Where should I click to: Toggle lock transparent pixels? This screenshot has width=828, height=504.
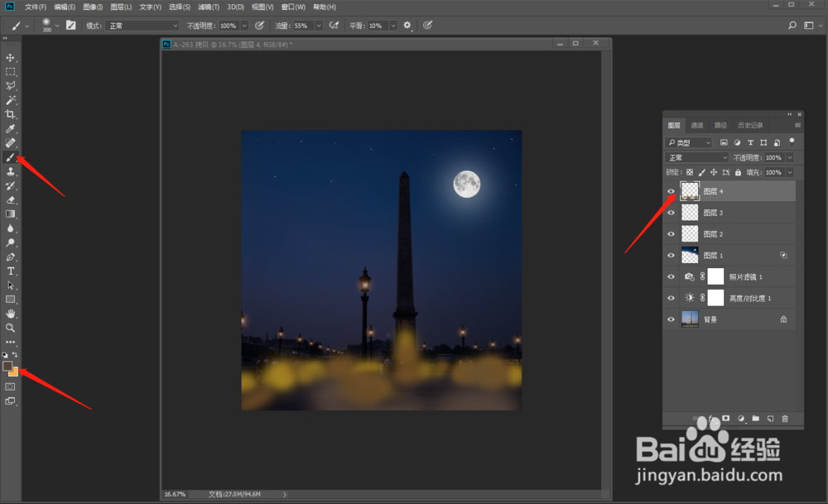(690, 173)
